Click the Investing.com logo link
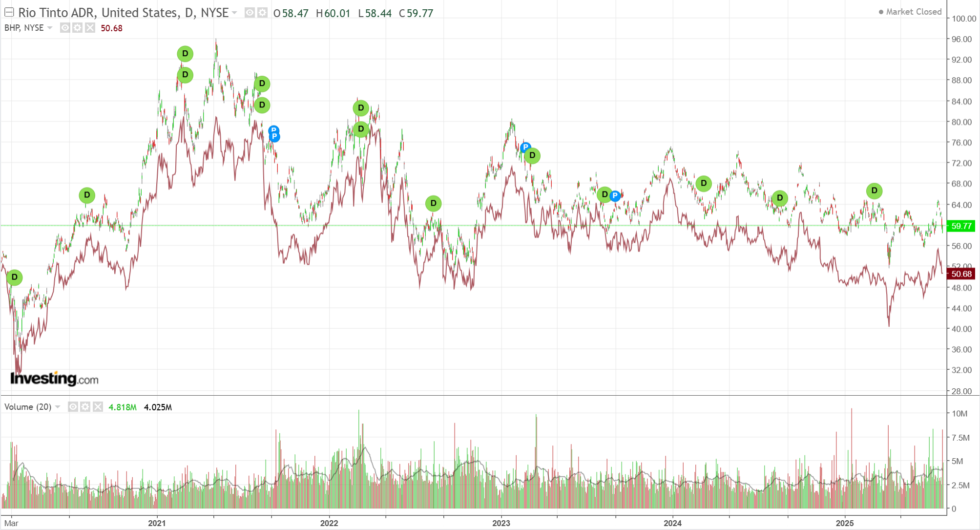Viewport: 980px width, 530px height. click(x=54, y=379)
